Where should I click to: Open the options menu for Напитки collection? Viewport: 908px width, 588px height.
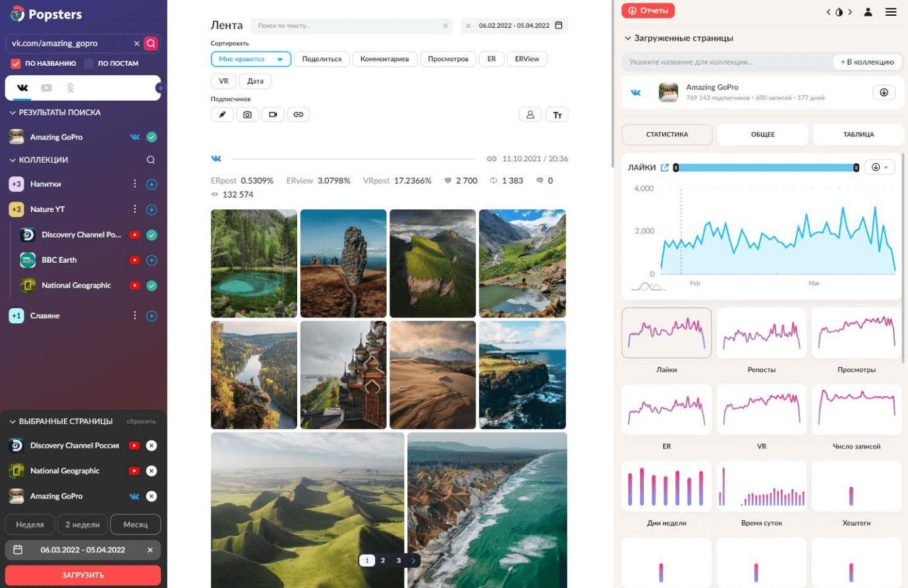[x=134, y=184]
